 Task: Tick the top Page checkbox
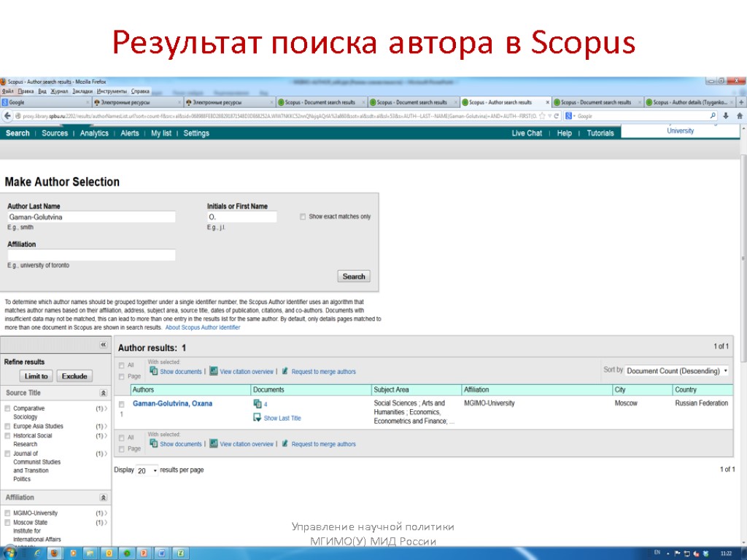click(122, 376)
